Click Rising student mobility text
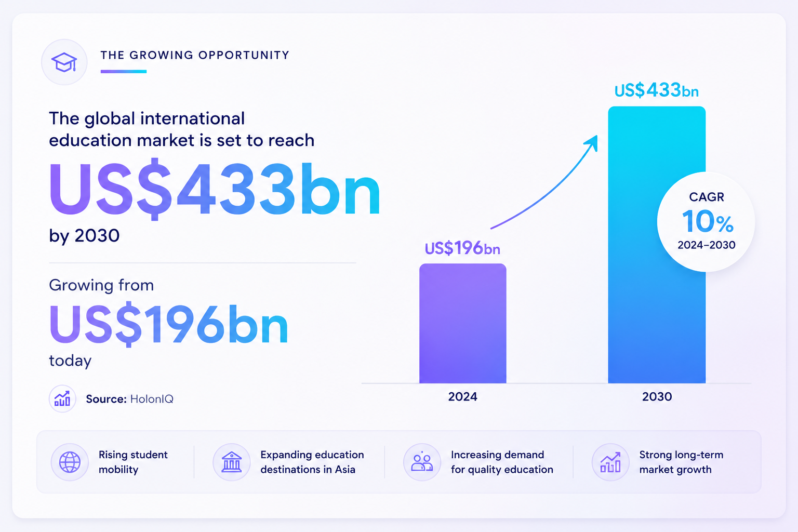Viewport: 798px width, 532px height. tap(133, 462)
